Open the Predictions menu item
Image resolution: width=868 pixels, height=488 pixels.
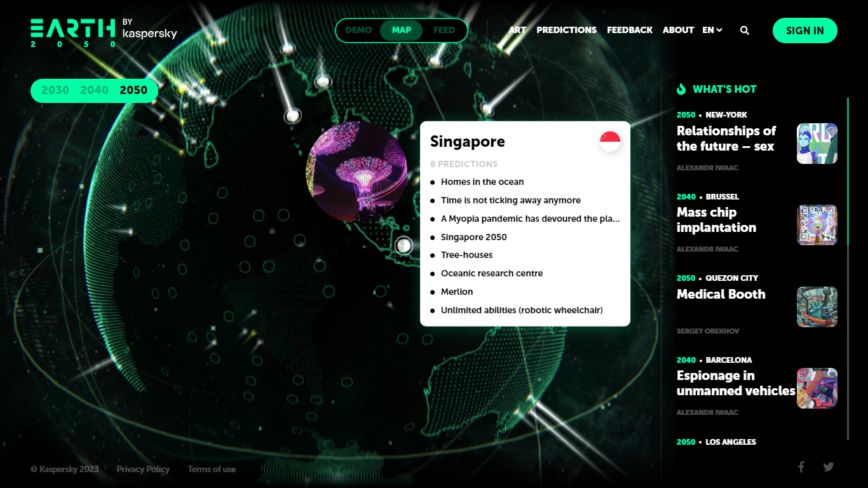566,30
